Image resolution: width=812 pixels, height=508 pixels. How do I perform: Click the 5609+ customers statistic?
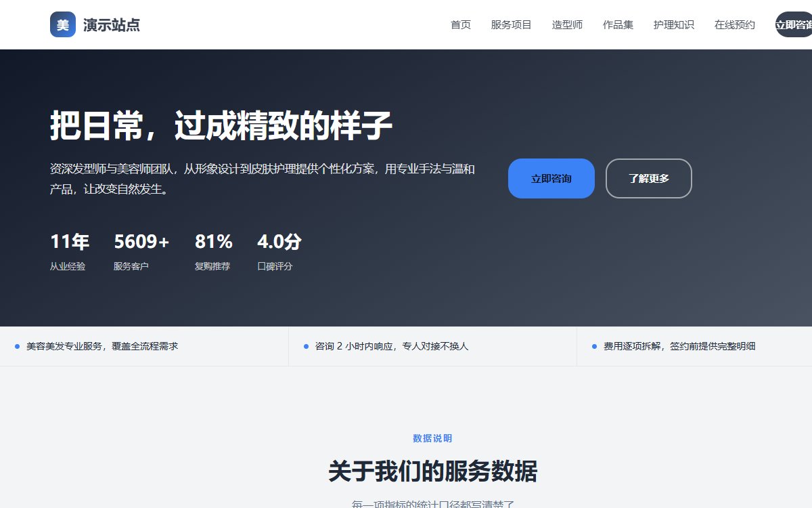141,242
